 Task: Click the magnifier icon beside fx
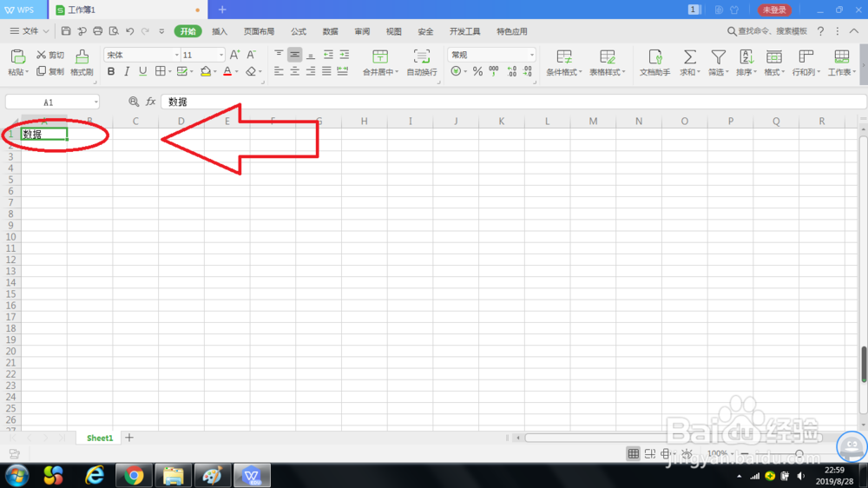(134, 102)
